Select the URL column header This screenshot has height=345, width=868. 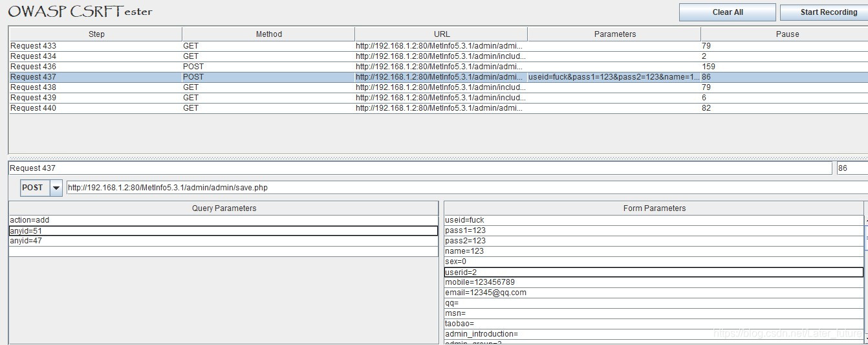(x=441, y=34)
